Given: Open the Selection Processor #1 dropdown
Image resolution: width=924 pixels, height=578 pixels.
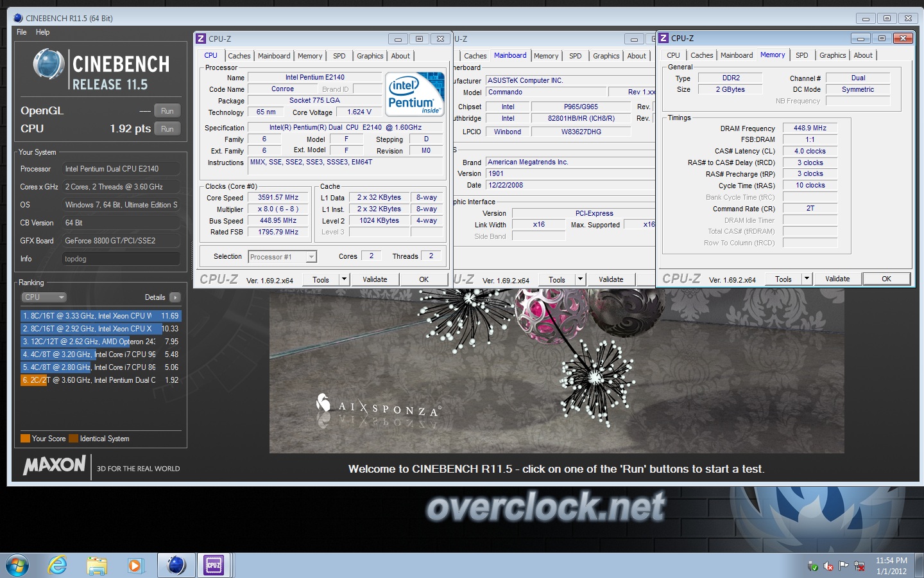Looking at the screenshot, I should click(x=282, y=257).
